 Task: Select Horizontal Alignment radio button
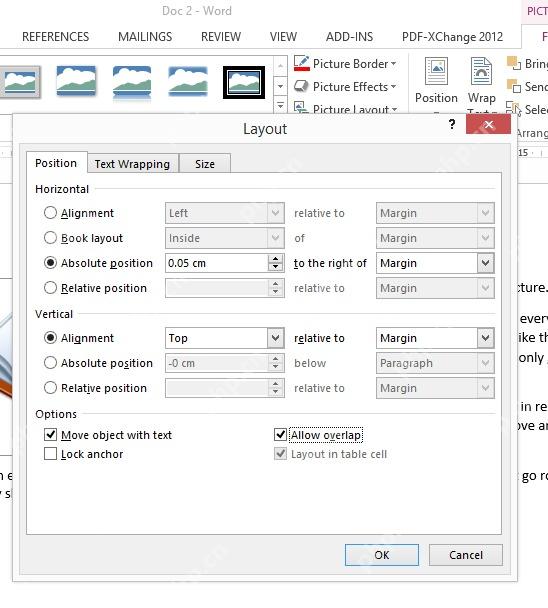(x=50, y=212)
